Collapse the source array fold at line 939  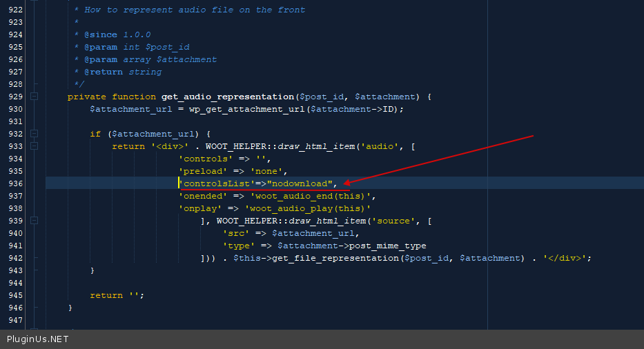[x=34, y=221]
